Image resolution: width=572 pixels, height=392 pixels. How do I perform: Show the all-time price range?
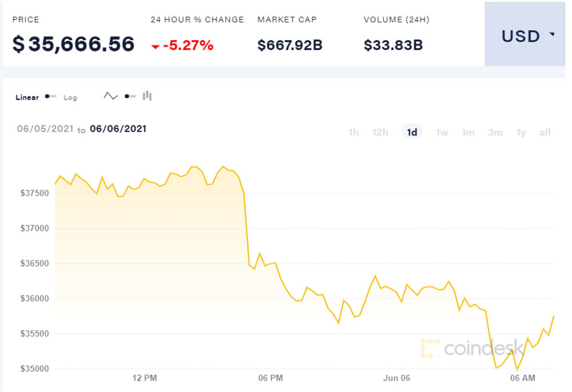(545, 133)
